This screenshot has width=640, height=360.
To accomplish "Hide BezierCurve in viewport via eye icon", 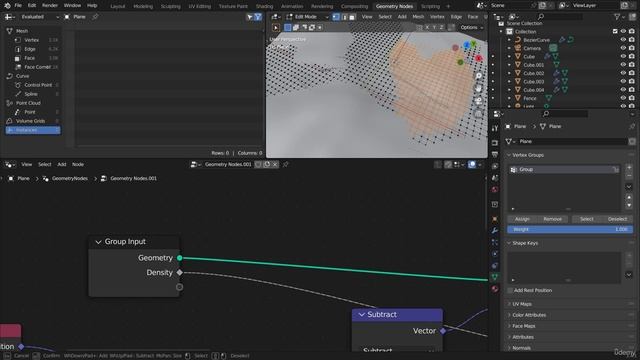I will point(623,40).
